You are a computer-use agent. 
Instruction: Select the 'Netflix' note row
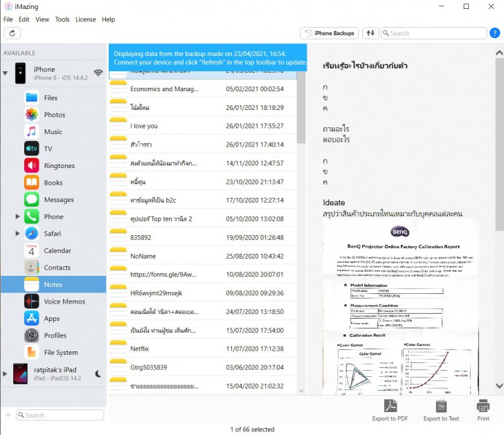(202, 349)
